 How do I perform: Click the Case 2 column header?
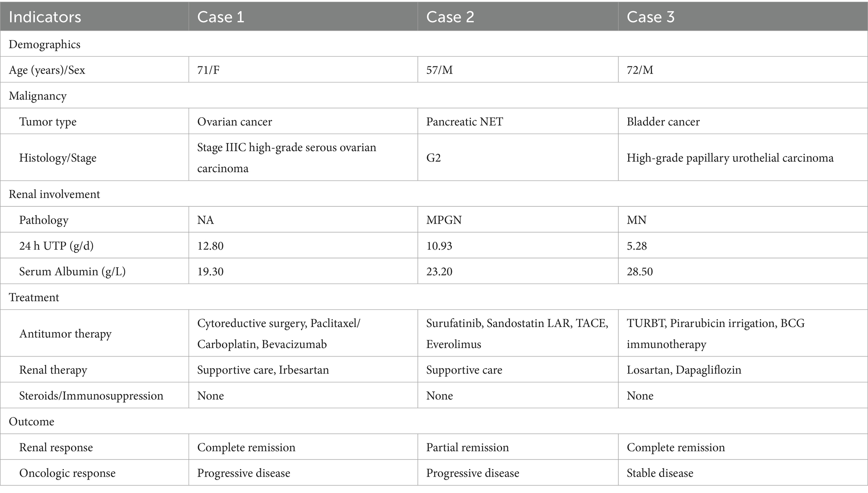pyautogui.click(x=450, y=17)
